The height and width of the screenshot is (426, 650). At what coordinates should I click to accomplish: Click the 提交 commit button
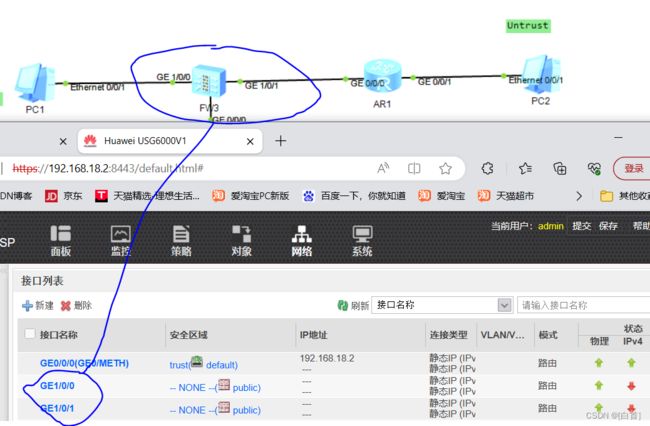[x=582, y=226]
